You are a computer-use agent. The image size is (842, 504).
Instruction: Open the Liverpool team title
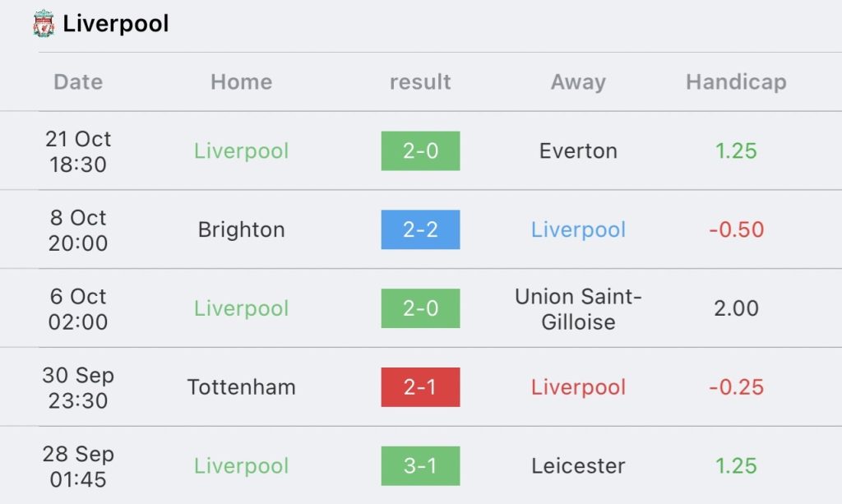pyautogui.click(x=116, y=24)
